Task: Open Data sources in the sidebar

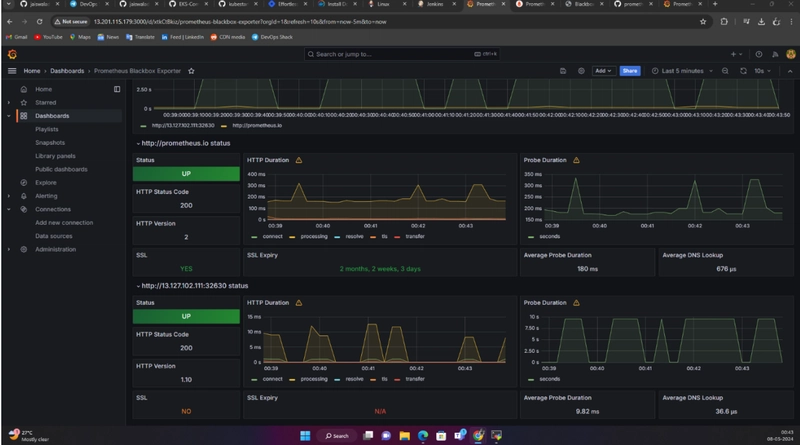Action: [x=54, y=236]
